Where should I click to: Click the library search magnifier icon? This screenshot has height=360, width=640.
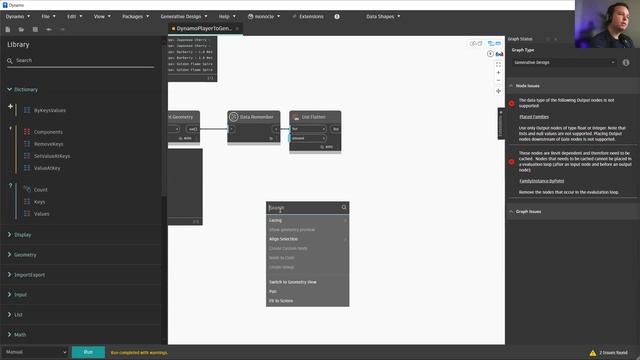tap(10, 60)
